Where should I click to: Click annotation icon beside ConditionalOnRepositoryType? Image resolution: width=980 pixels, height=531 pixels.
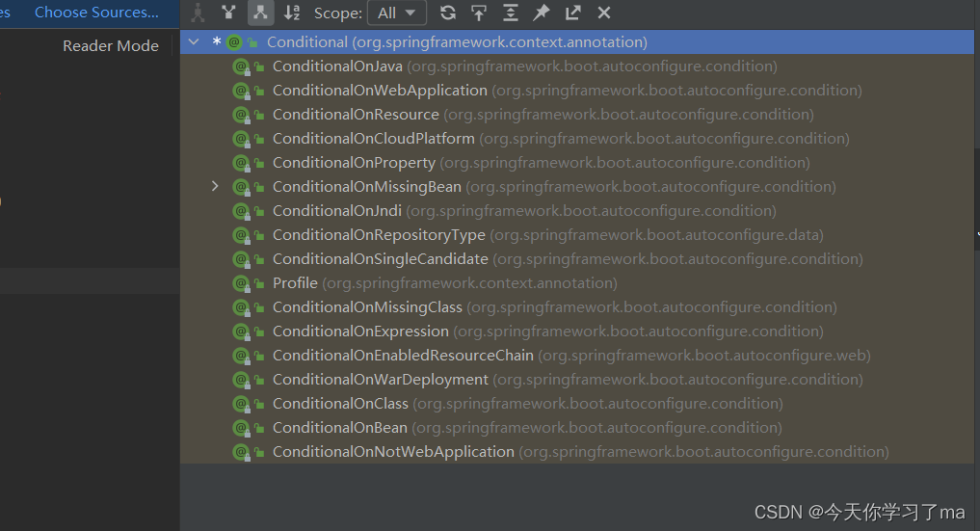point(241,235)
